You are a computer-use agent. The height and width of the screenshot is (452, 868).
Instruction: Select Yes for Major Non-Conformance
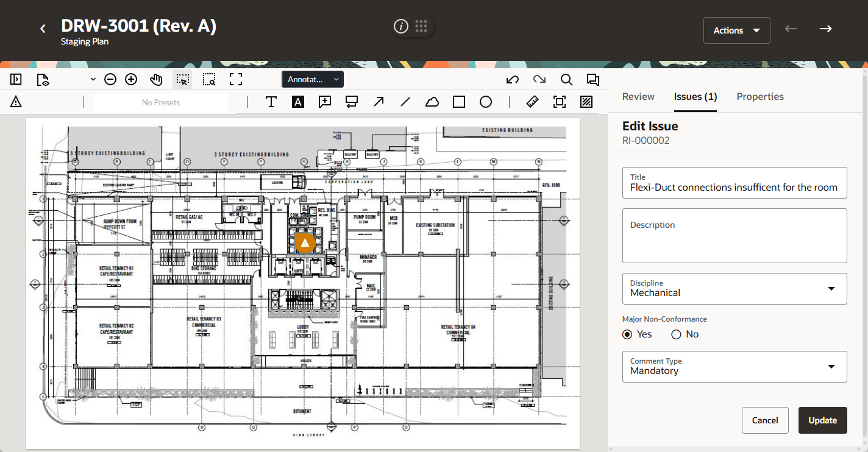tap(627, 334)
